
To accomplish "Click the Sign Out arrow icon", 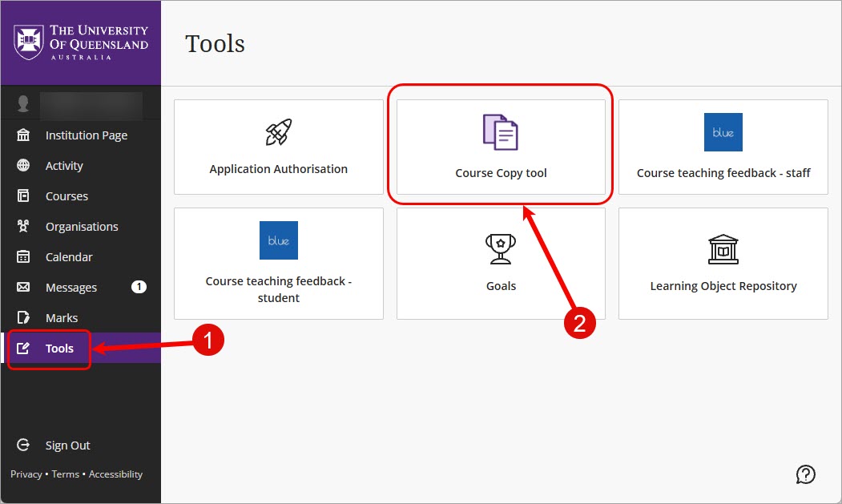I will tap(23, 445).
